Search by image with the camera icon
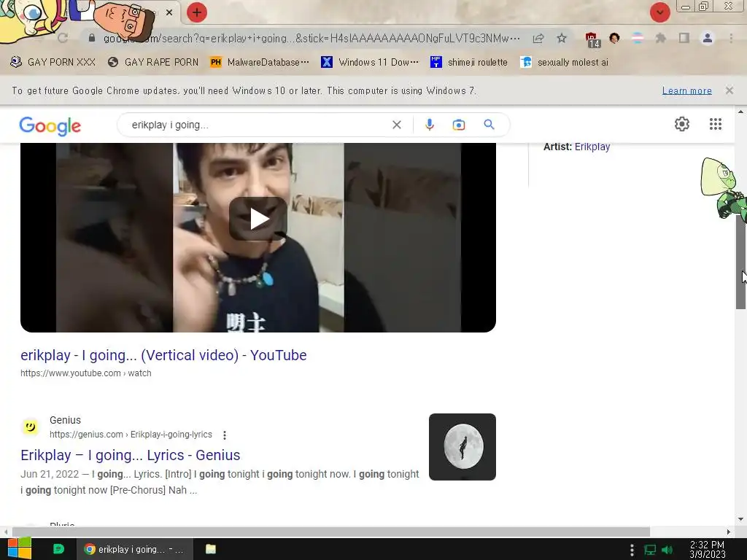This screenshot has height=560, width=747. [x=459, y=125]
